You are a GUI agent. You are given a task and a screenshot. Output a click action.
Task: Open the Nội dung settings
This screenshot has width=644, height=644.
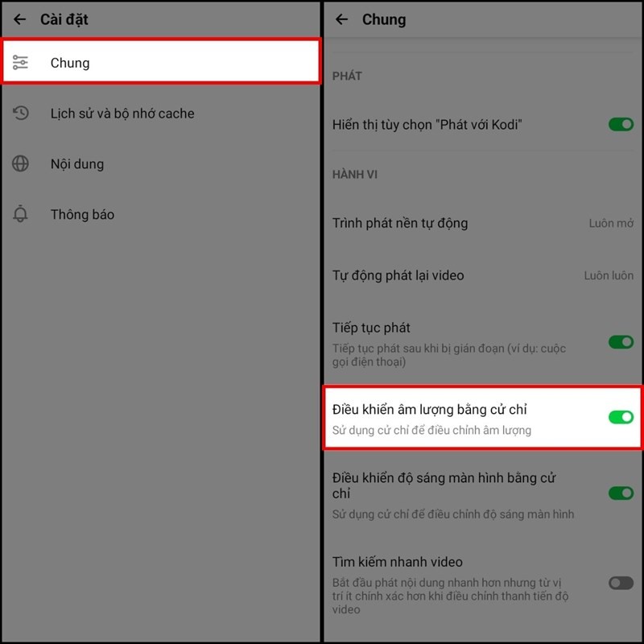(160, 163)
